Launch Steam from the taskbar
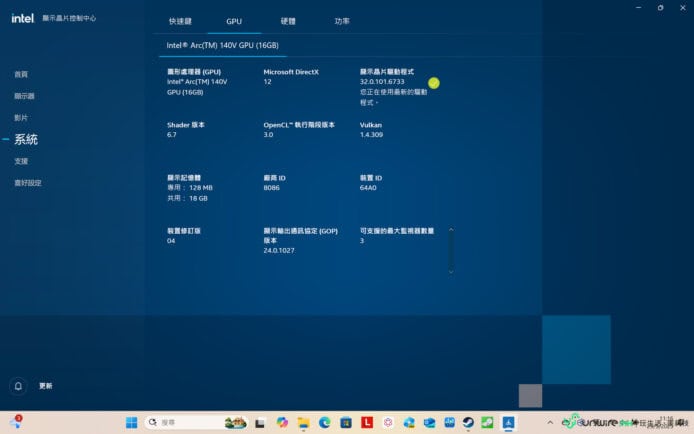Viewport: 694px width, 434px height. pos(468,423)
